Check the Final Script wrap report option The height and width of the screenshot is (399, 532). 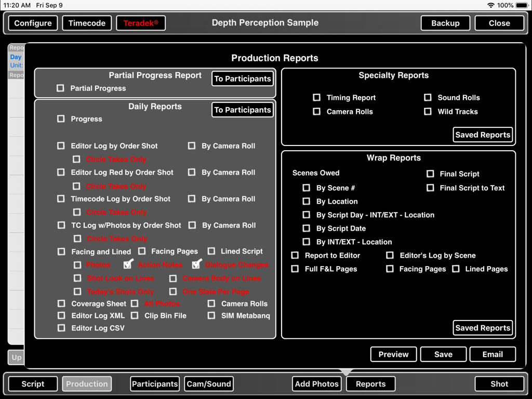tap(430, 174)
